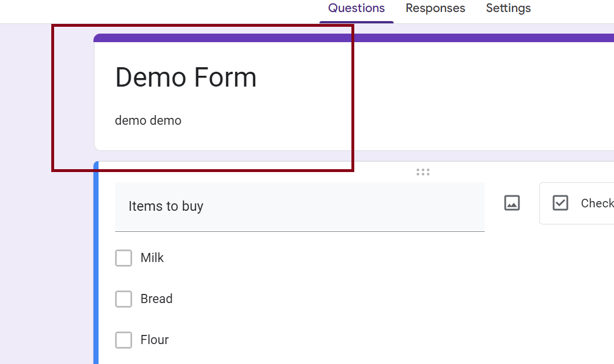The width and height of the screenshot is (614, 364).
Task: Tick the Flour checkbox
Action: [x=124, y=340]
